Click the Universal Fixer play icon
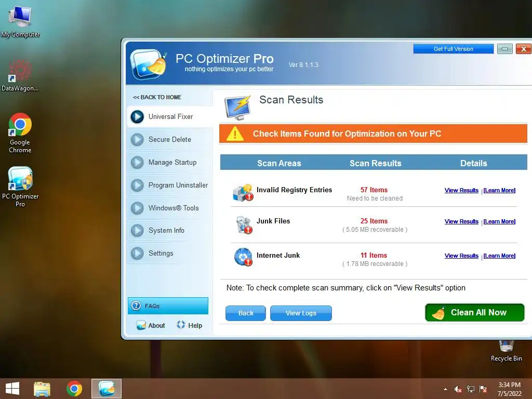 137,117
